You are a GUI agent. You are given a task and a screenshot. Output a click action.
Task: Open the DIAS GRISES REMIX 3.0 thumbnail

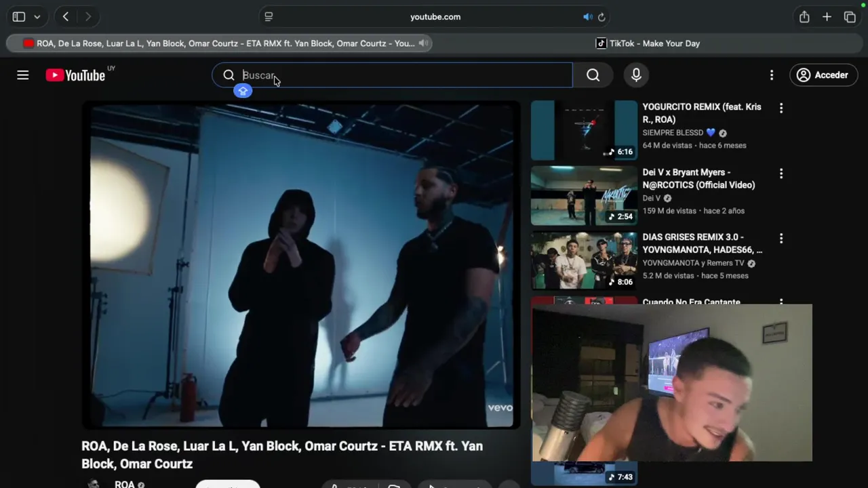tap(584, 260)
